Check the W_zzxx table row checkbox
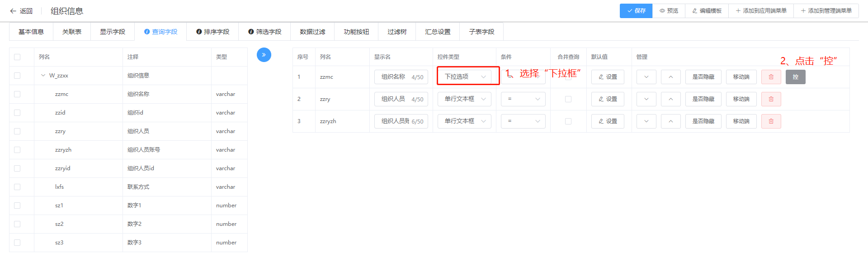 point(17,76)
